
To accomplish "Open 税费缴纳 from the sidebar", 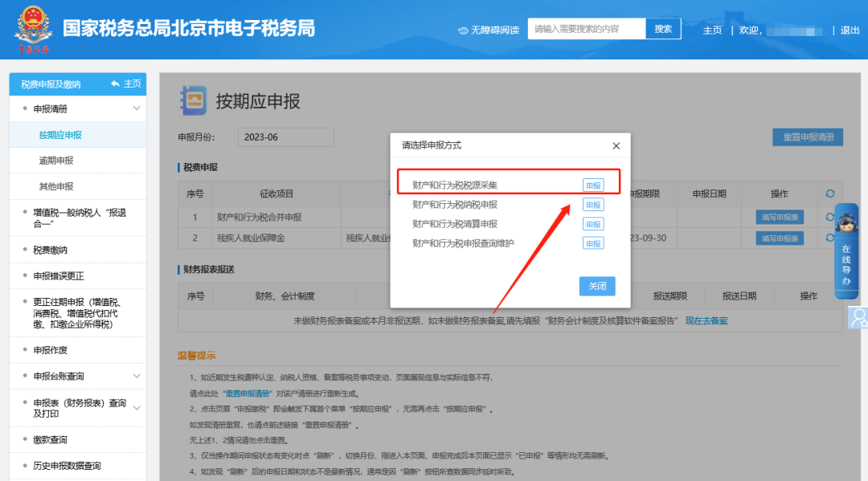I will 50,250.
